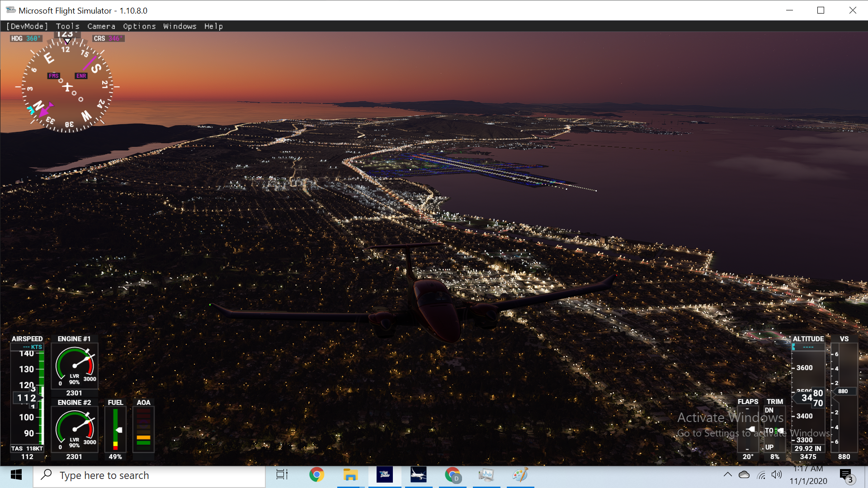Click the HDG 360° heading readout
This screenshot has height=488, width=868.
click(26, 38)
